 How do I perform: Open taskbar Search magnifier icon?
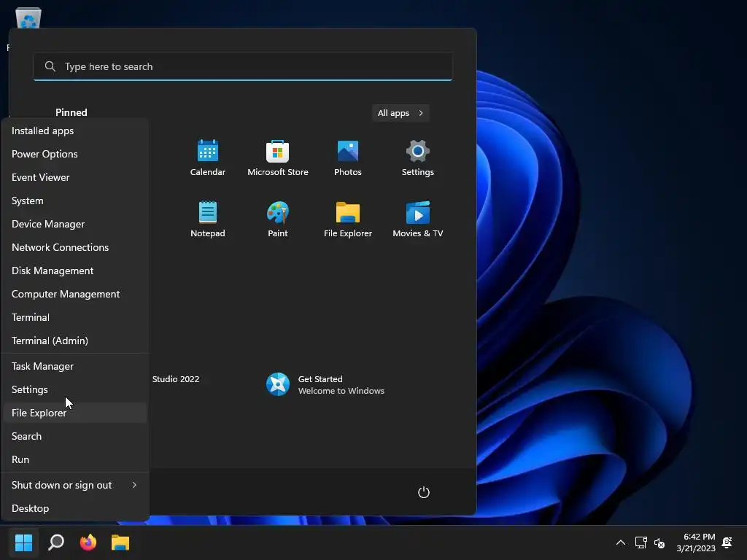tap(56, 542)
